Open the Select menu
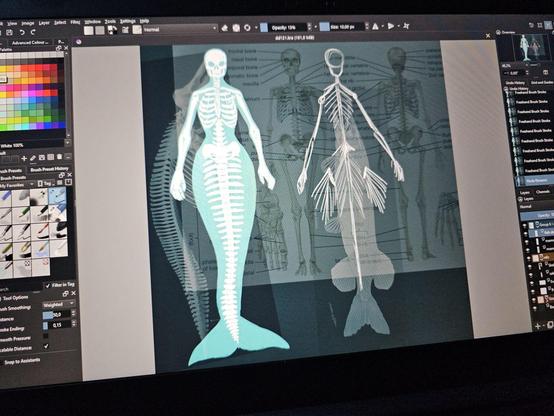 (x=60, y=23)
